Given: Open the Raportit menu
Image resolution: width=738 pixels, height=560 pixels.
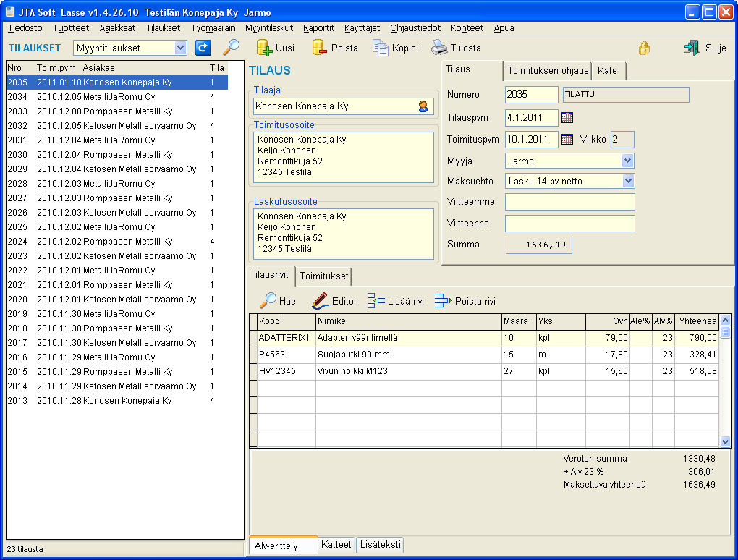Looking at the screenshot, I should pyautogui.click(x=318, y=28).
